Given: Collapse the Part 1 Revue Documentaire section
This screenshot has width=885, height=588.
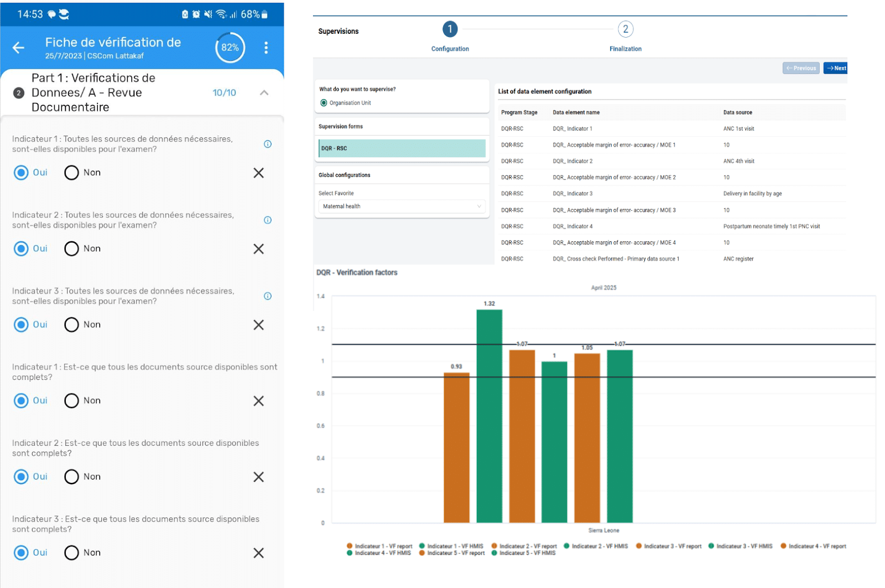Looking at the screenshot, I should pos(264,93).
